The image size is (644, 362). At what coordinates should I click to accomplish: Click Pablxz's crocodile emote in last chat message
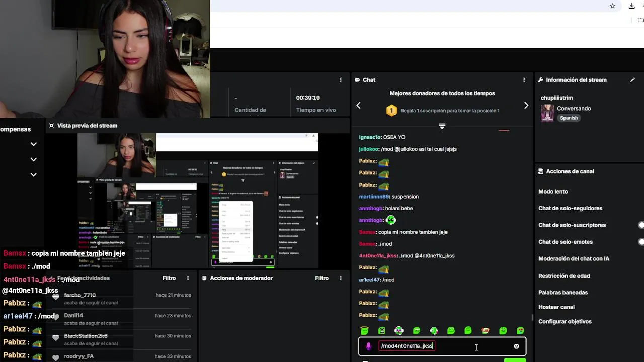[x=384, y=315]
